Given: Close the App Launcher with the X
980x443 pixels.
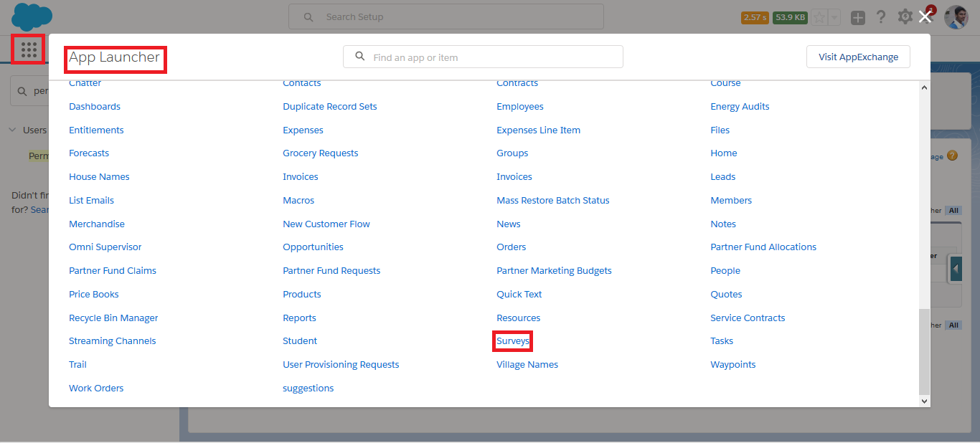Looking at the screenshot, I should (x=925, y=16).
